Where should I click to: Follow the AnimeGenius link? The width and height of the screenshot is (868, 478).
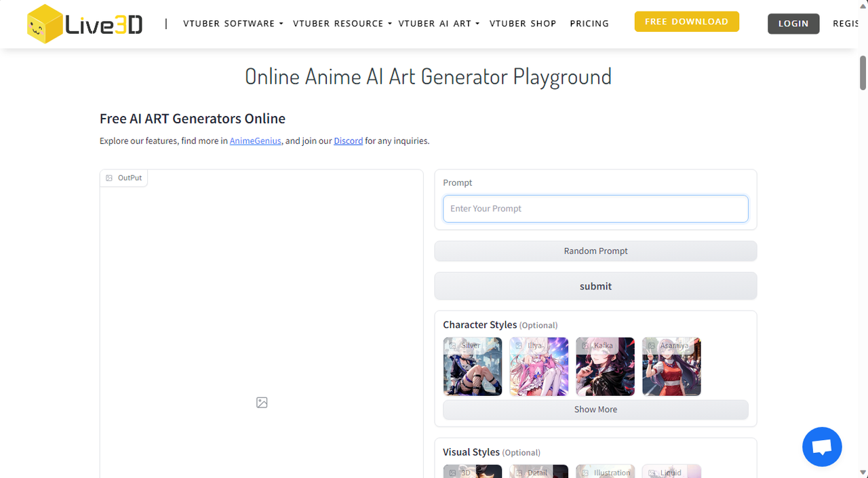coord(256,141)
